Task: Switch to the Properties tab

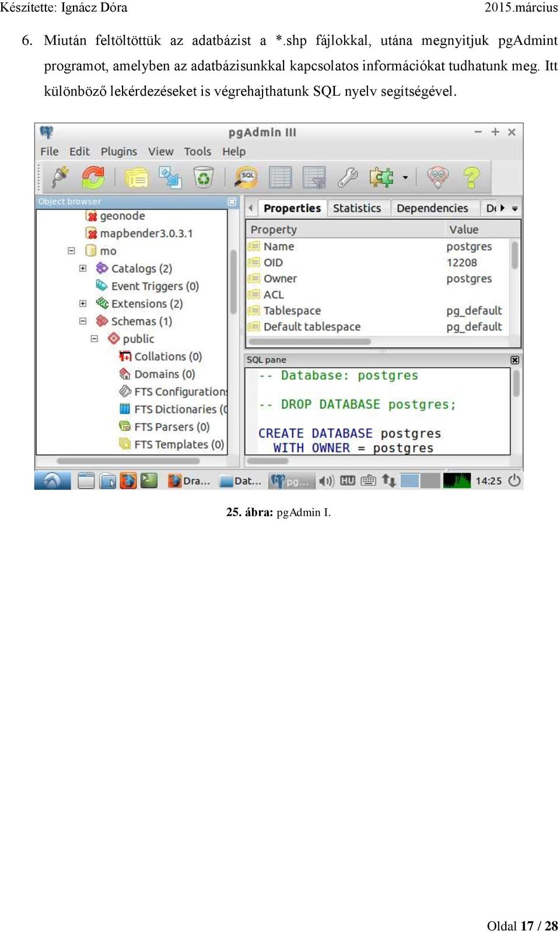Action: pyautogui.click(x=292, y=208)
